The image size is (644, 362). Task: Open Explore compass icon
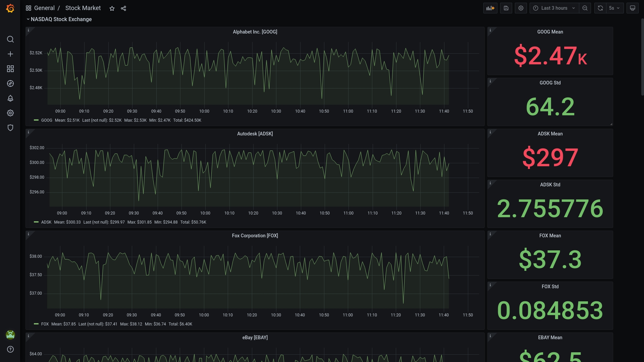click(10, 83)
